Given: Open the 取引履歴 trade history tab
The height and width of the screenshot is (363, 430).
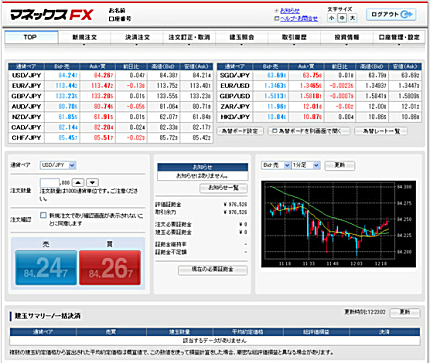Looking at the screenshot, I should 294,37.
